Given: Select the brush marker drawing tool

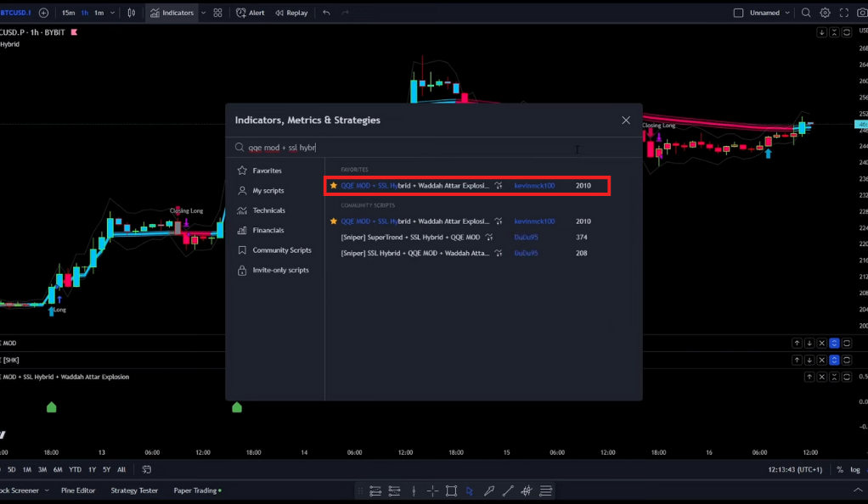Looking at the screenshot, I should [489, 490].
